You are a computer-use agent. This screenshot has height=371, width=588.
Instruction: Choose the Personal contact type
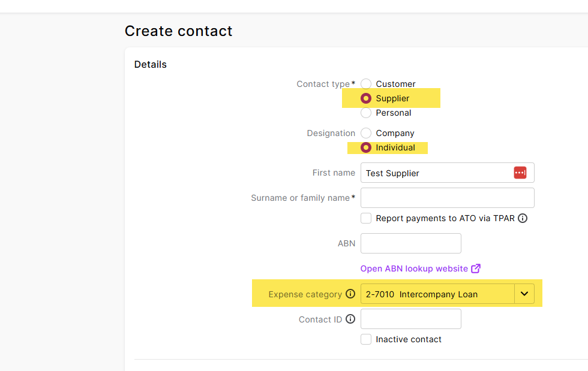366,113
